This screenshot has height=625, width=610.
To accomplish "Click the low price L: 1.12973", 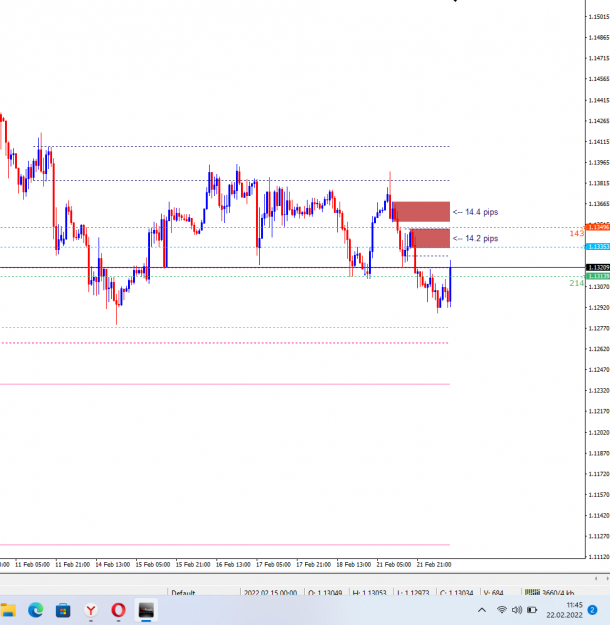I will (413, 593).
